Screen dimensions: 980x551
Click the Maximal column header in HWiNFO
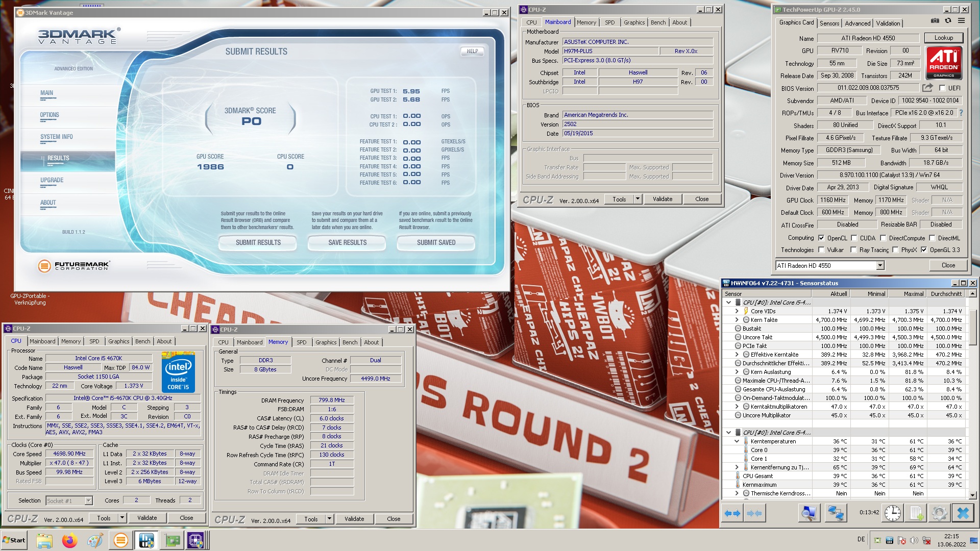click(x=908, y=294)
